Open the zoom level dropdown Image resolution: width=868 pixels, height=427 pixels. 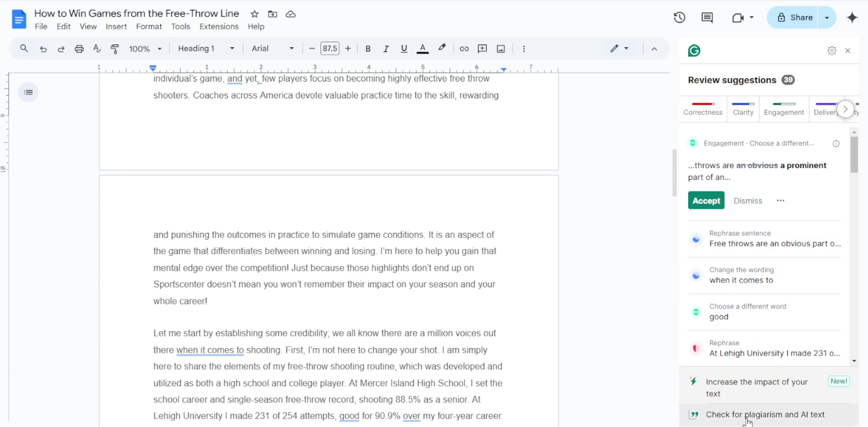click(x=145, y=48)
